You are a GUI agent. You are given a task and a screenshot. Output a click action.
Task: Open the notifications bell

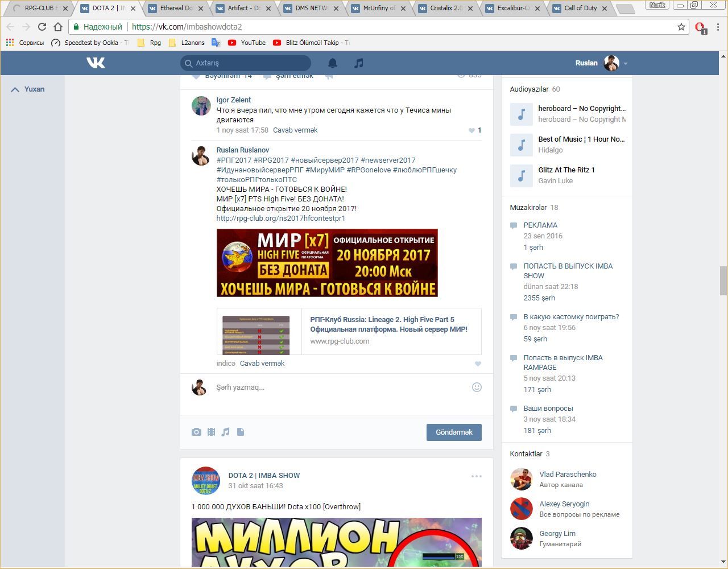(333, 63)
